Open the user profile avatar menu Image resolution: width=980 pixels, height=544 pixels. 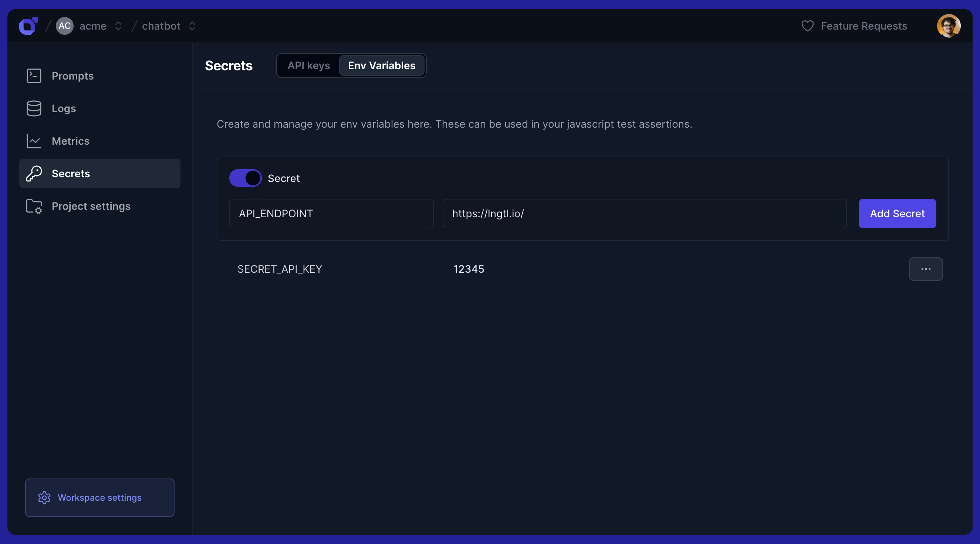[x=949, y=26]
